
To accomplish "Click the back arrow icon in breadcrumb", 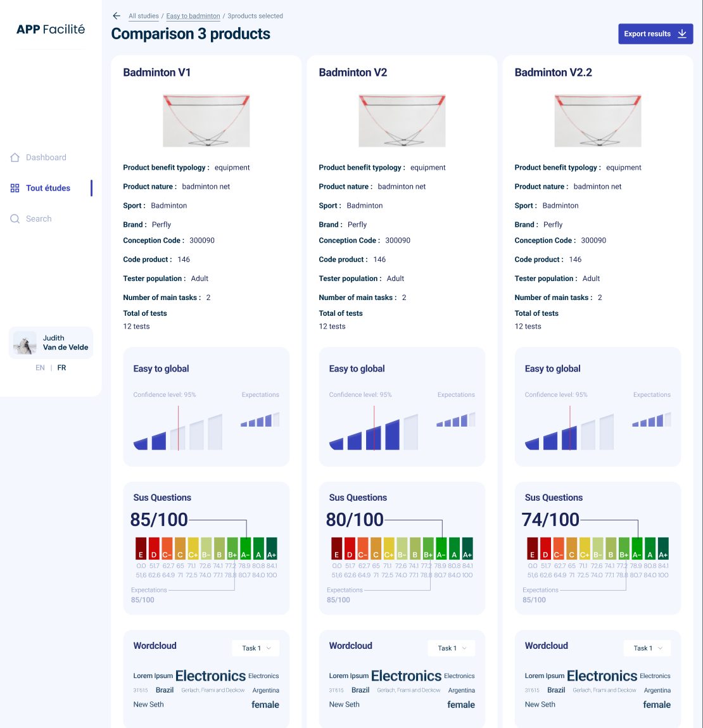I will [117, 16].
